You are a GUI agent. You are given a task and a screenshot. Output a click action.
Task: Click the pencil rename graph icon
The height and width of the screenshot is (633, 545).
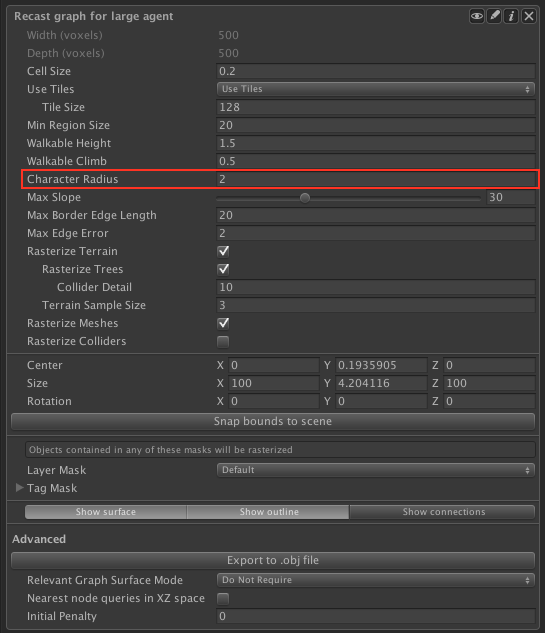point(494,16)
